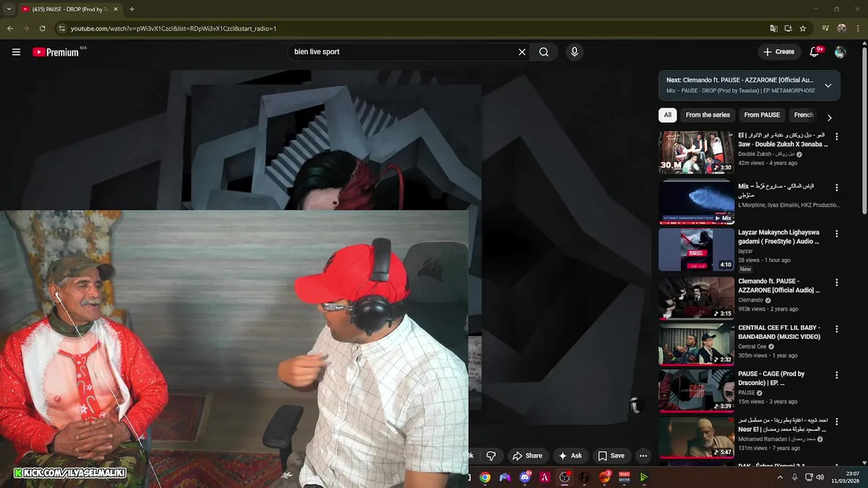Image resolution: width=868 pixels, height=488 pixels.
Task: Open YouTube account avatar menu
Action: pos(840,52)
